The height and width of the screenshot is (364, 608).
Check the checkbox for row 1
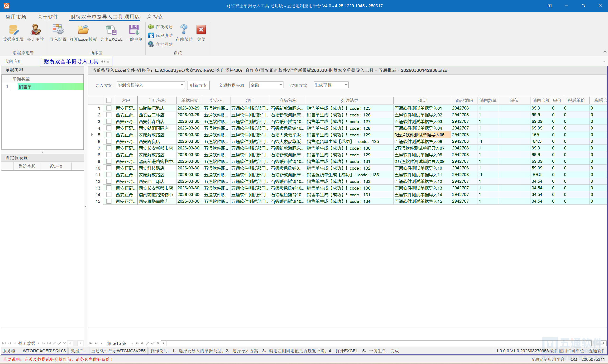109,108
